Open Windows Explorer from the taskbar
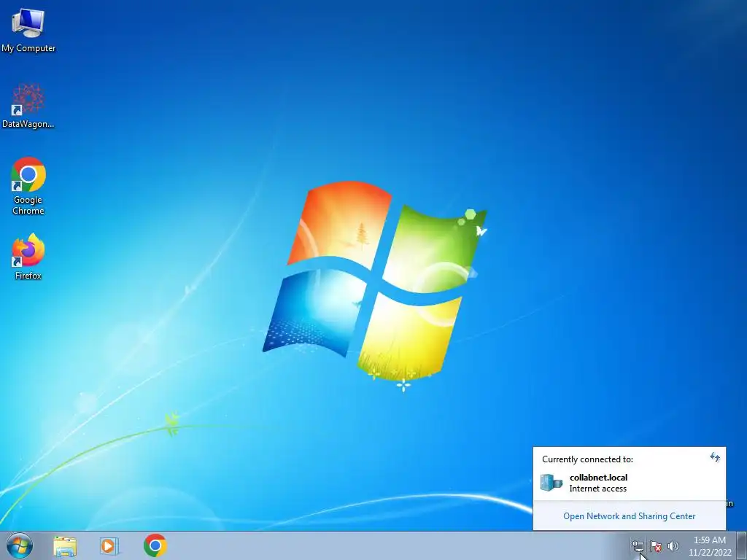This screenshot has height=560, width=747. click(65, 546)
